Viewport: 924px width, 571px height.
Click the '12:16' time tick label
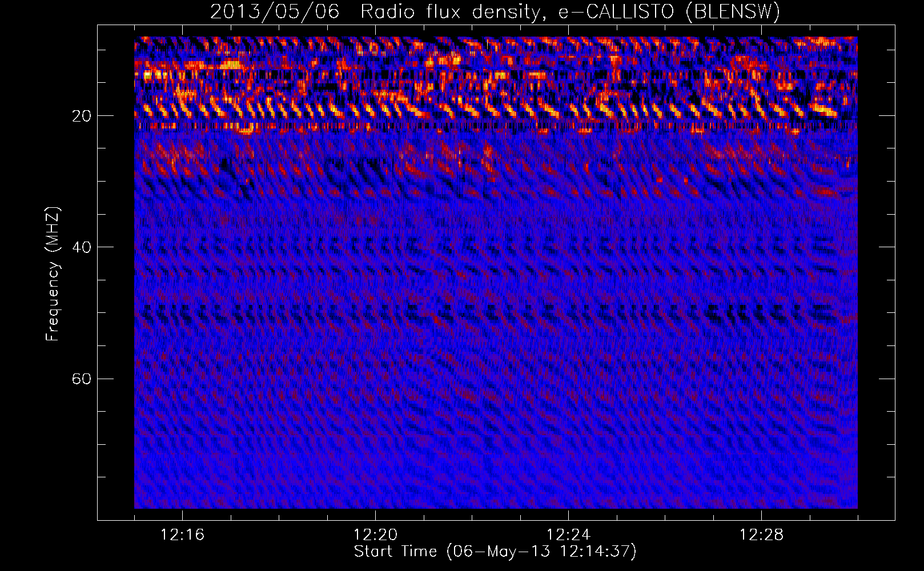coord(182,534)
